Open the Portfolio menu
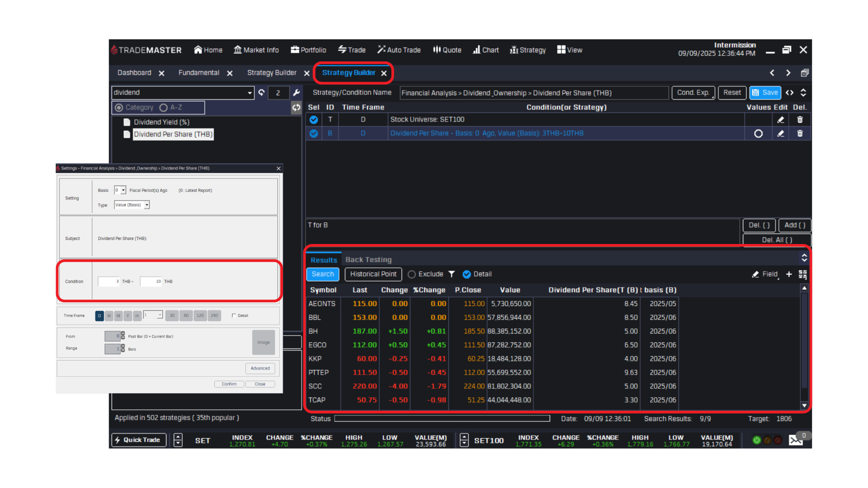The width and height of the screenshot is (868, 488). click(x=308, y=50)
